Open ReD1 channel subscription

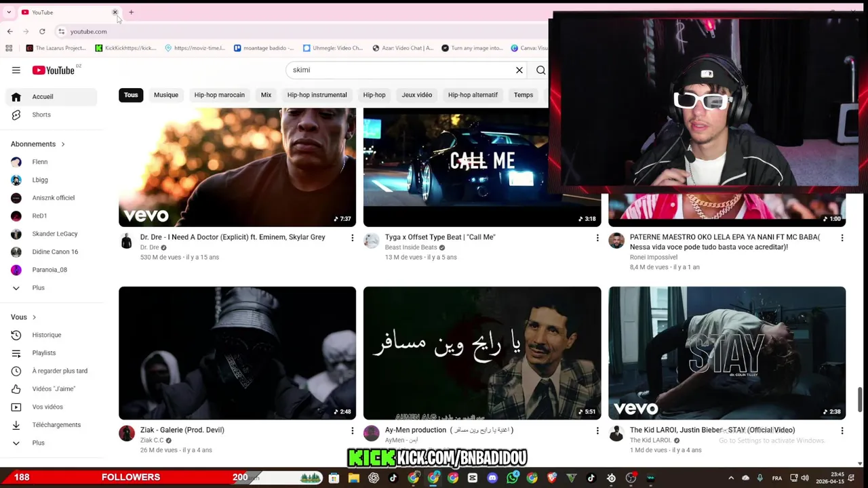(52, 216)
